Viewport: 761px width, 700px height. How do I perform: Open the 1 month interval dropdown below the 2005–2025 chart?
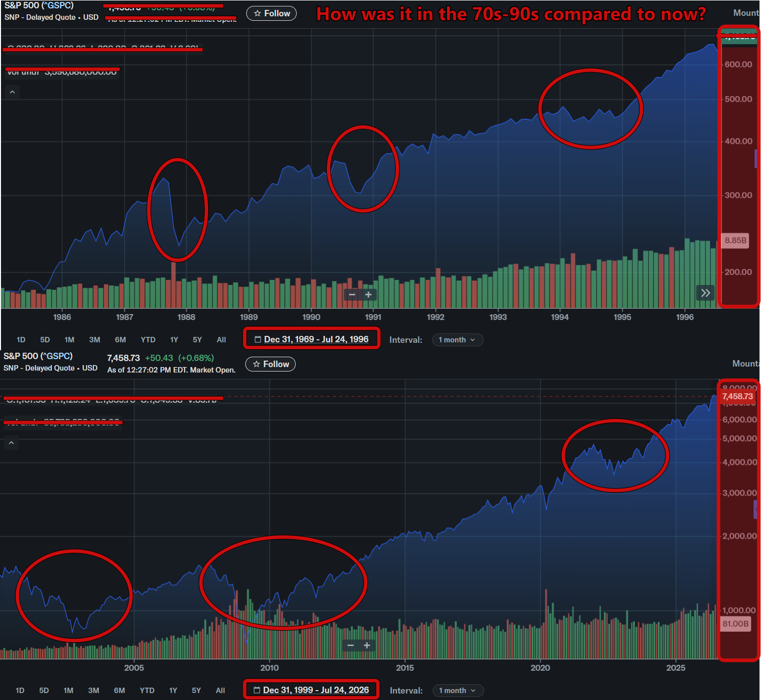pos(458,691)
